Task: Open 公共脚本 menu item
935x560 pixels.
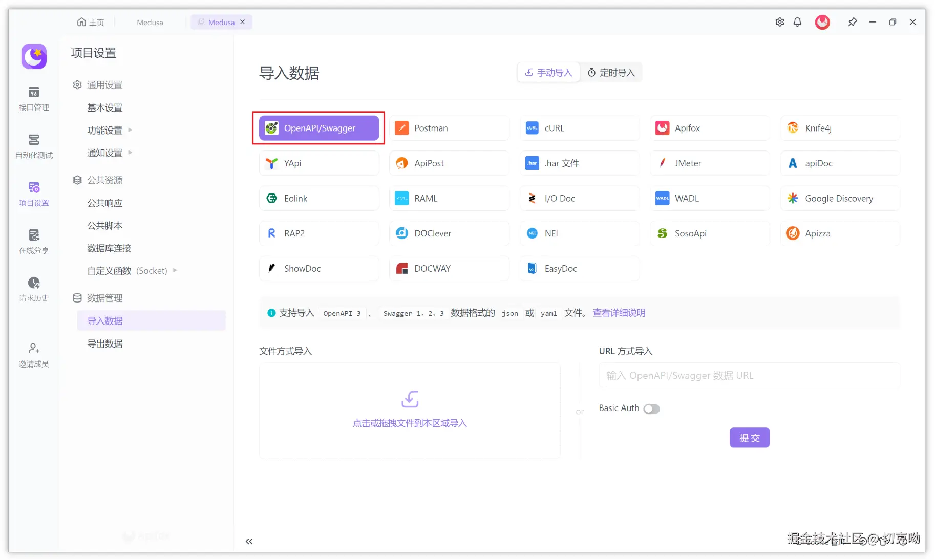Action: (104, 225)
